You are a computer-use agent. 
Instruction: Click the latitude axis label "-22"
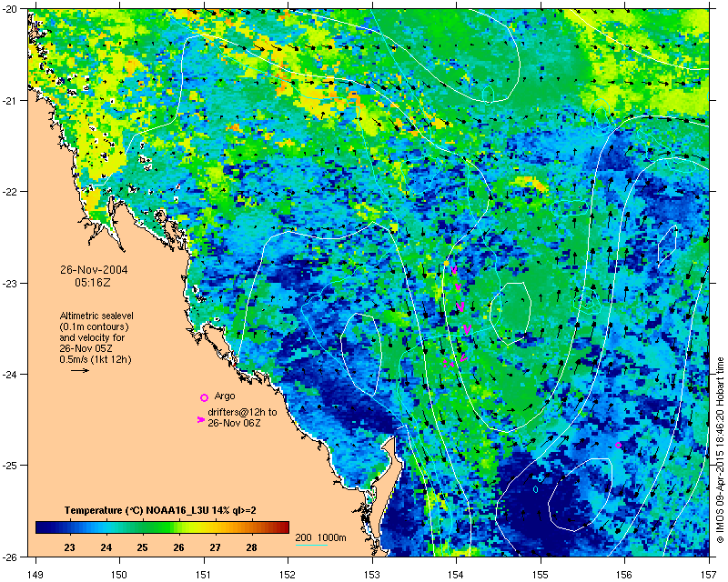click(x=9, y=192)
